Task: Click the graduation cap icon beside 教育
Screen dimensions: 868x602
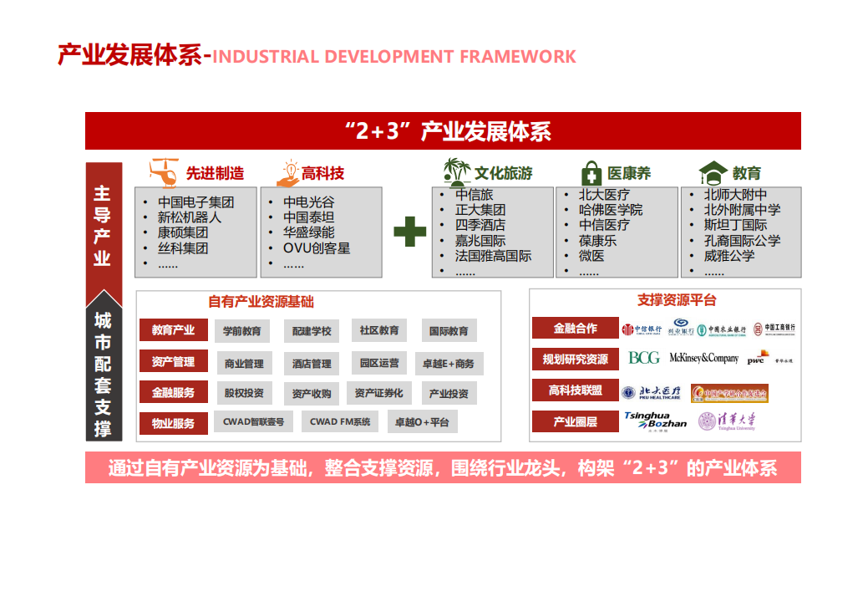Action: tap(713, 172)
